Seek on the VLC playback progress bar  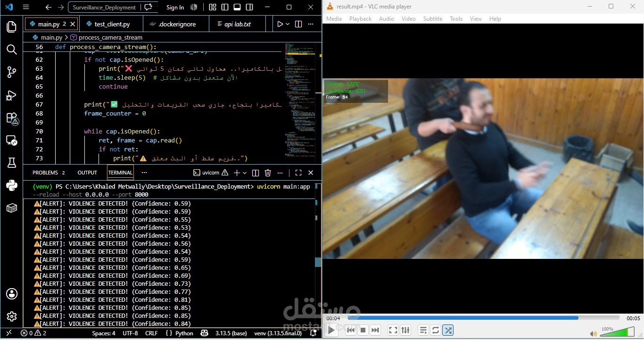click(x=483, y=318)
